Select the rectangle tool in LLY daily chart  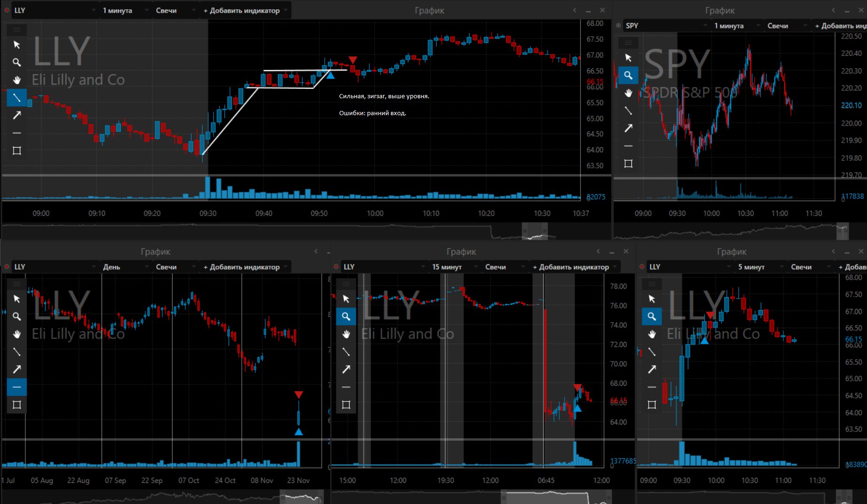coord(16,405)
